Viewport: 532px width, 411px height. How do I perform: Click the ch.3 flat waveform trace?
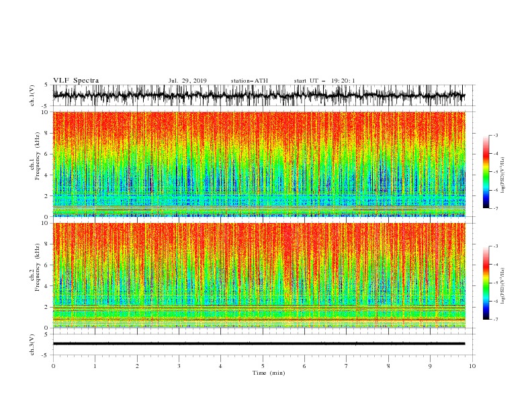point(259,344)
